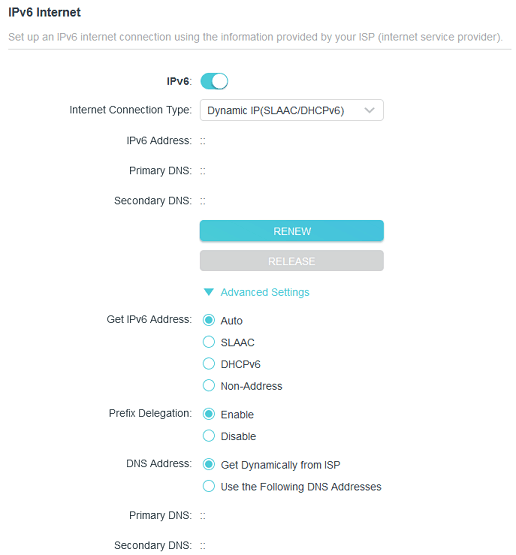Select the SLAAC radio option

209,342
